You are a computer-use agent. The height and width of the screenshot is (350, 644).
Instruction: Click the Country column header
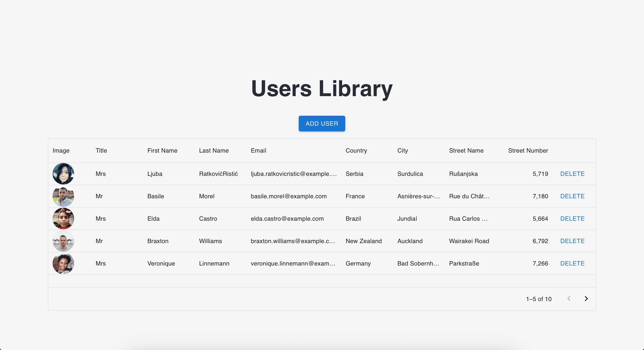tap(356, 150)
